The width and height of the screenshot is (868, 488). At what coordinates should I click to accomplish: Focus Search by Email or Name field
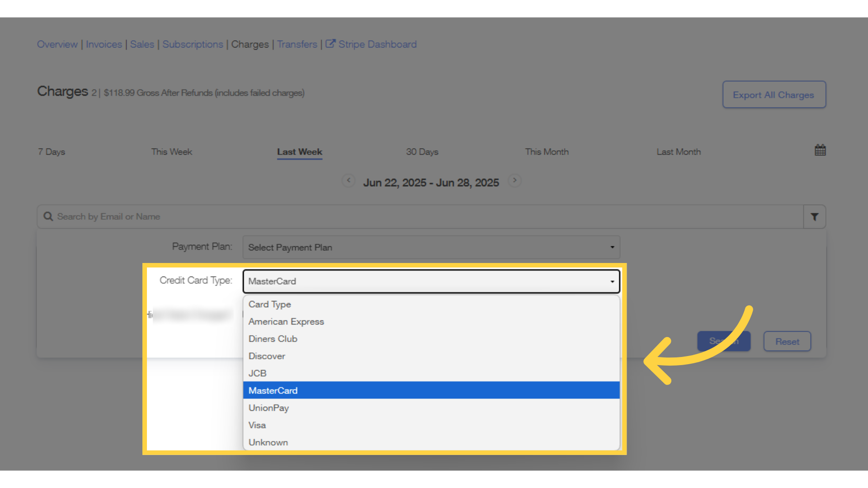[x=420, y=217]
